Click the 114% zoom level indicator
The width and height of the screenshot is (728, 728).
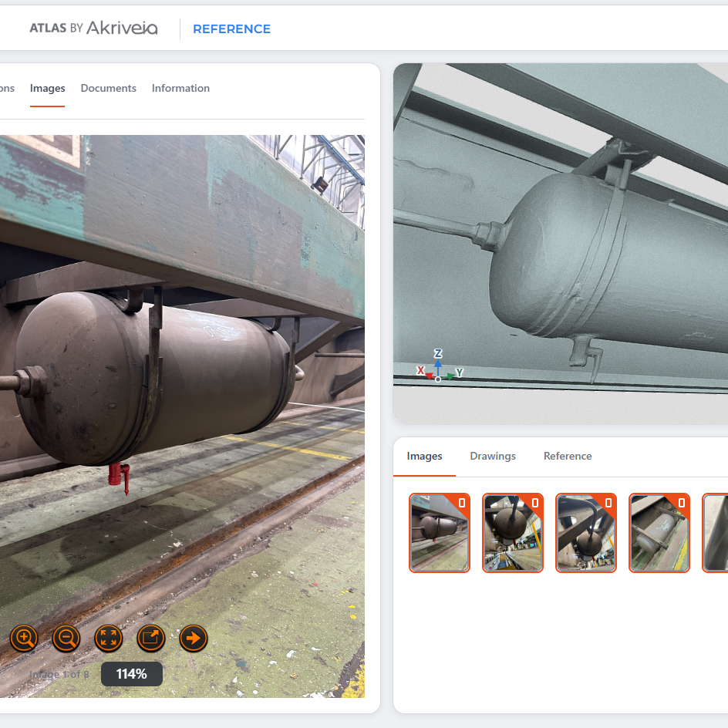[132, 674]
